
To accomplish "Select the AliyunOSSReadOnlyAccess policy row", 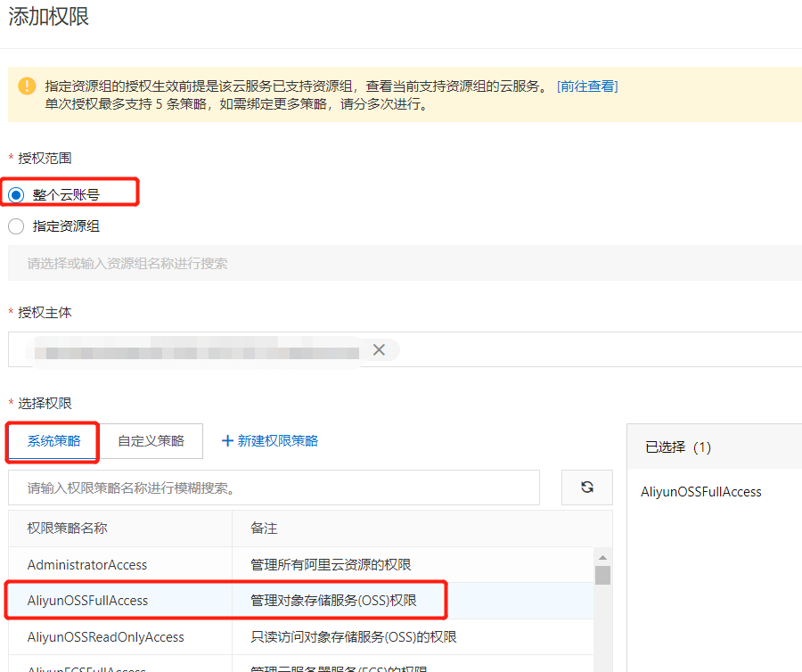I will (x=301, y=636).
